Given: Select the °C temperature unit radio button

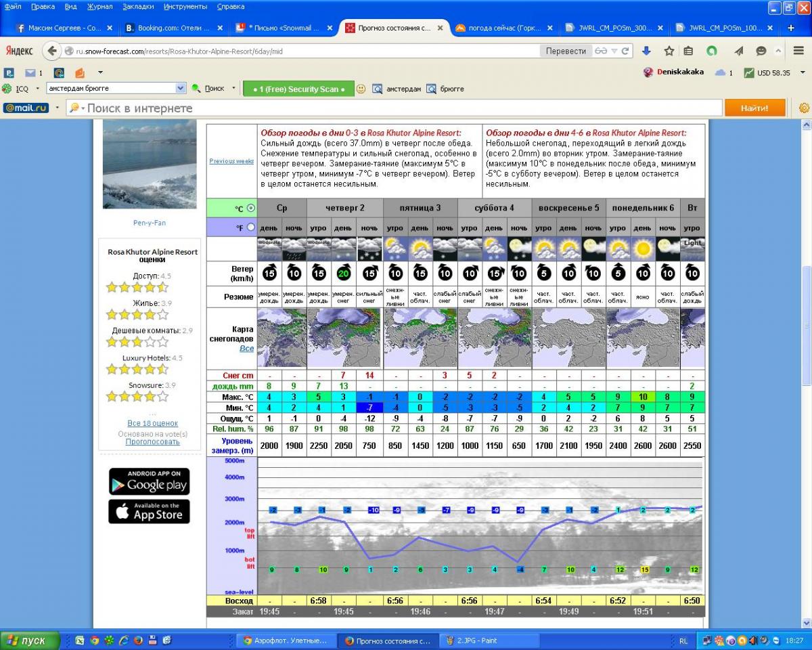Looking at the screenshot, I should pos(251,208).
